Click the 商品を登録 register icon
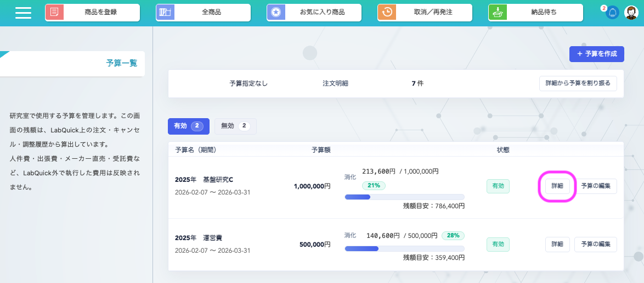The width and height of the screenshot is (644, 283). pyautogui.click(x=54, y=13)
